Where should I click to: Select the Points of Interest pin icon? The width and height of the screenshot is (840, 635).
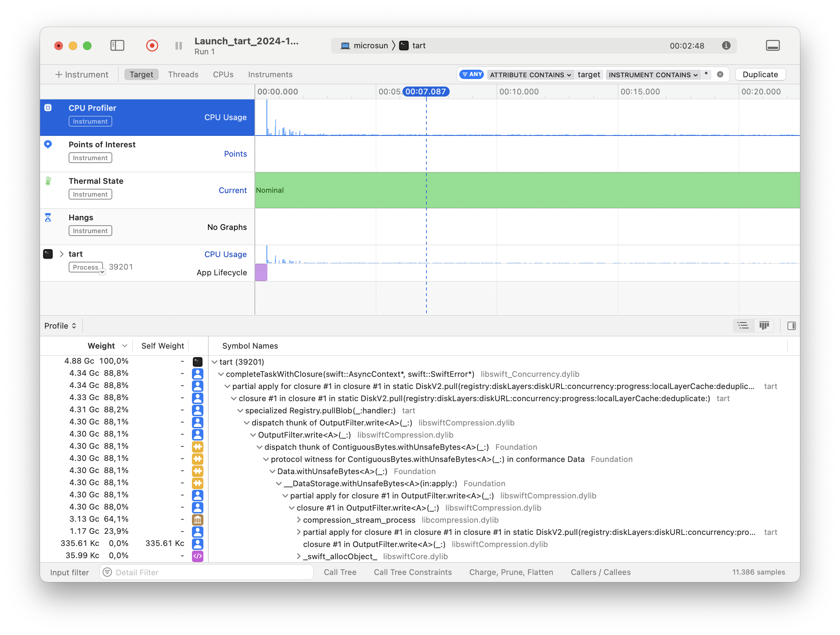(48, 144)
